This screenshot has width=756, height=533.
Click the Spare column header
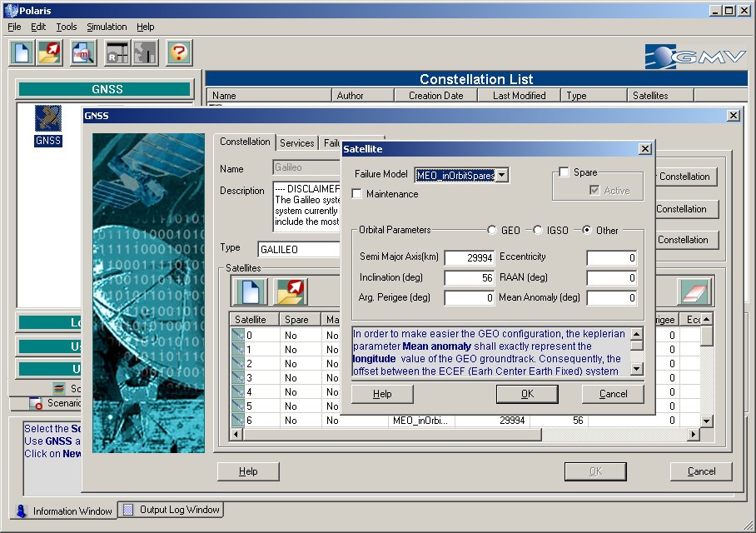coord(300,319)
